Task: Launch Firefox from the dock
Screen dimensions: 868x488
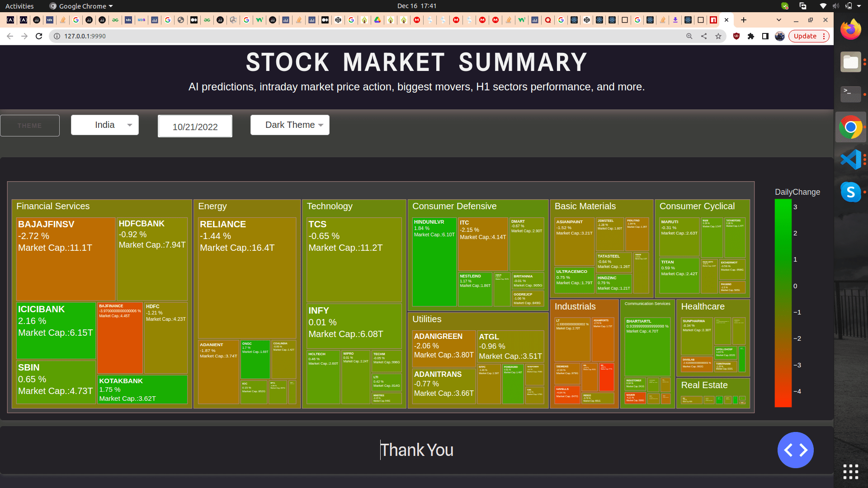Action: point(850,29)
